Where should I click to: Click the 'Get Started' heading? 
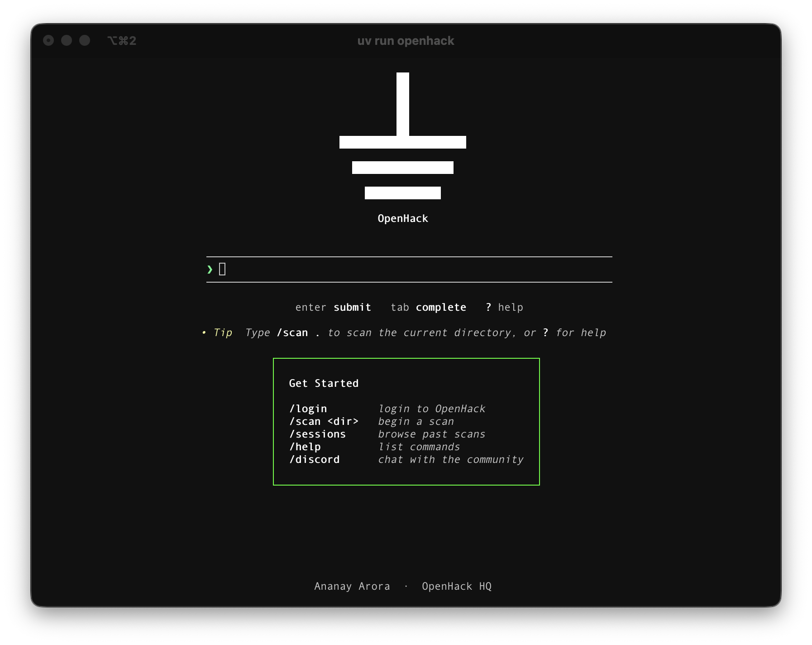(x=324, y=383)
